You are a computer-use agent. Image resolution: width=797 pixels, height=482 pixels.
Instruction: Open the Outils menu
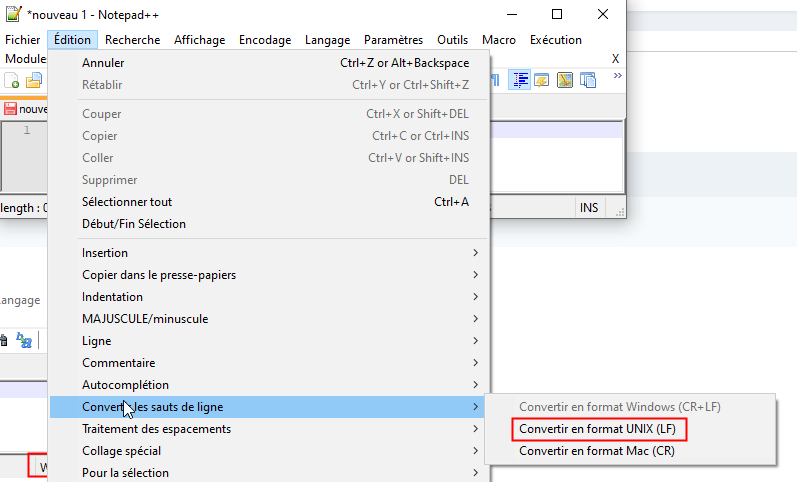click(452, 40)
